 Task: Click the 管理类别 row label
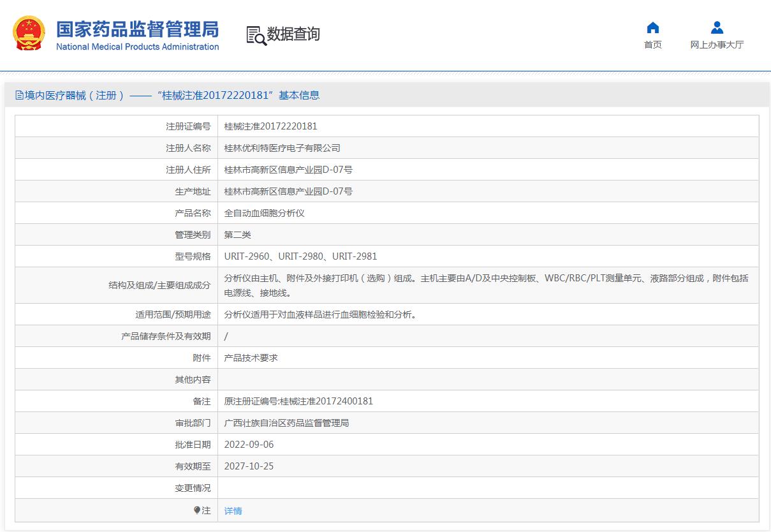pos(193,235)
